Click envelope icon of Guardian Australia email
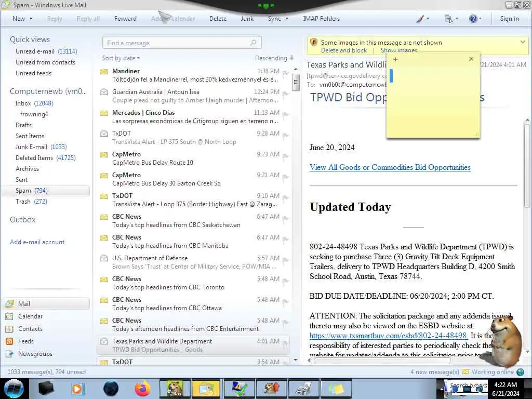This screenshot has width=532, height=399. 104,92
